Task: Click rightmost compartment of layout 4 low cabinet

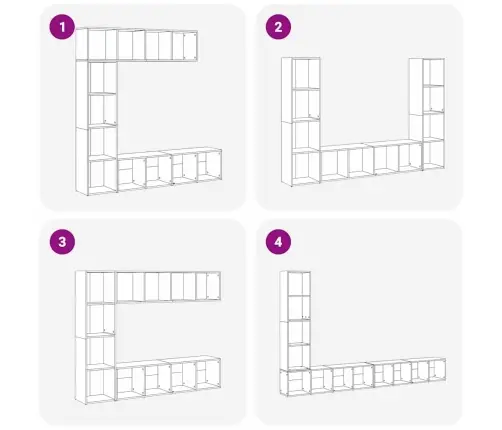Action: tap(437, 370)
